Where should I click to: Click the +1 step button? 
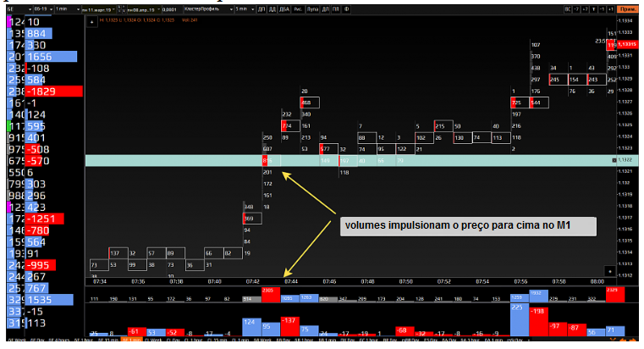click(x=610, y=8)
